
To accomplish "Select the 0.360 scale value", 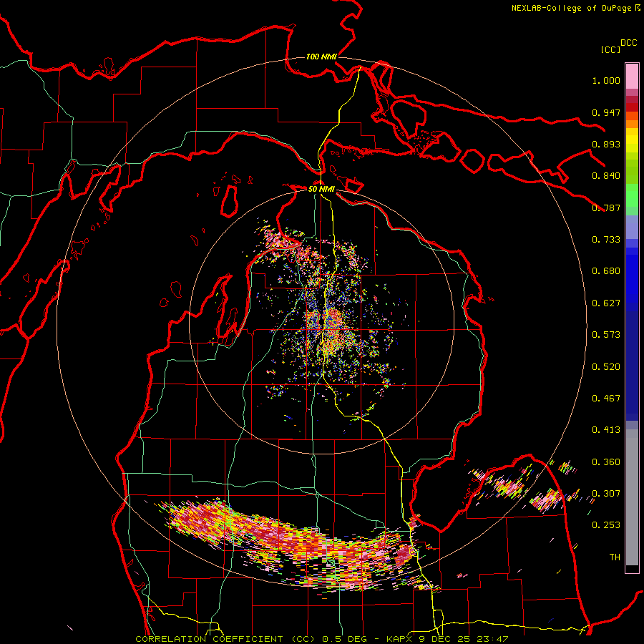I will coord(606,462).
